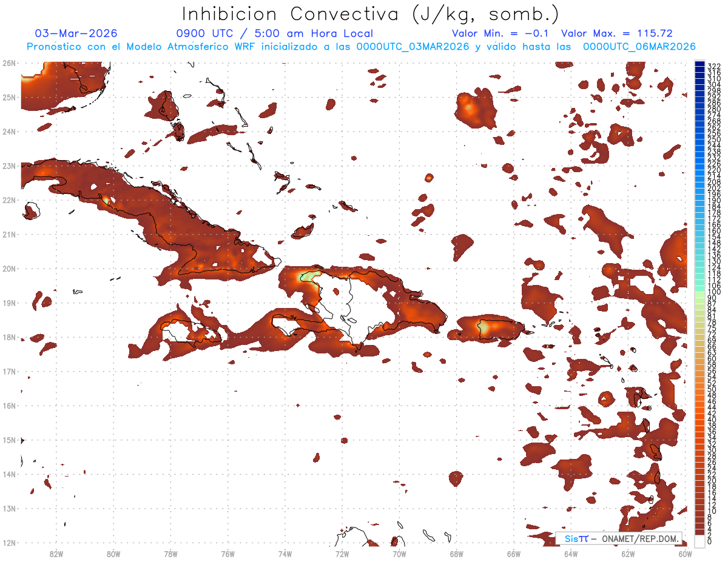Viewport: 728px width, 562px height.
Task: Click the 60W longitude axis label
Action: (x=686, y=554)
